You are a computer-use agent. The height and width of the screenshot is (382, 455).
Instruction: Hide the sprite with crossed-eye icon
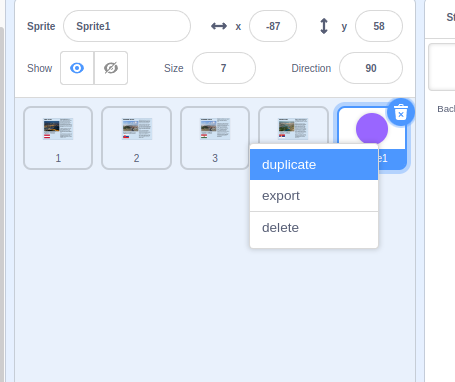111,68
